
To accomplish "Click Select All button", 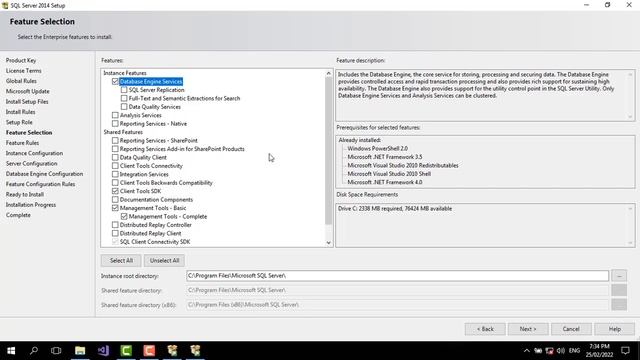I will pos(121,260).
